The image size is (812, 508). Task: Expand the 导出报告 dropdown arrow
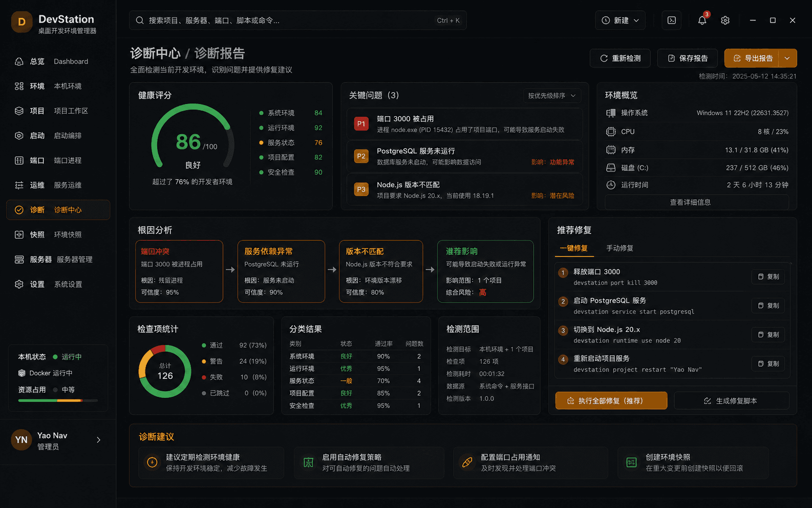[x=787, y=58]
